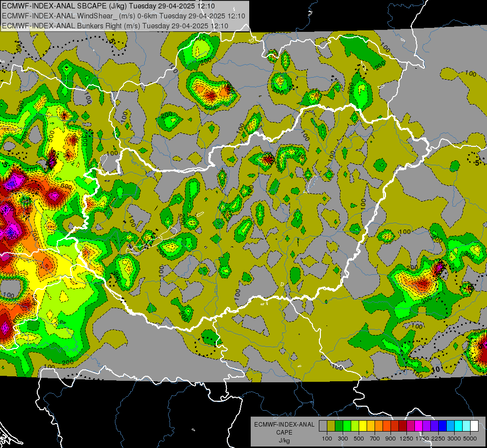Click the legend CAPE label
The height and width of the screenshot is (448, 487).
(x=284, y=433)
